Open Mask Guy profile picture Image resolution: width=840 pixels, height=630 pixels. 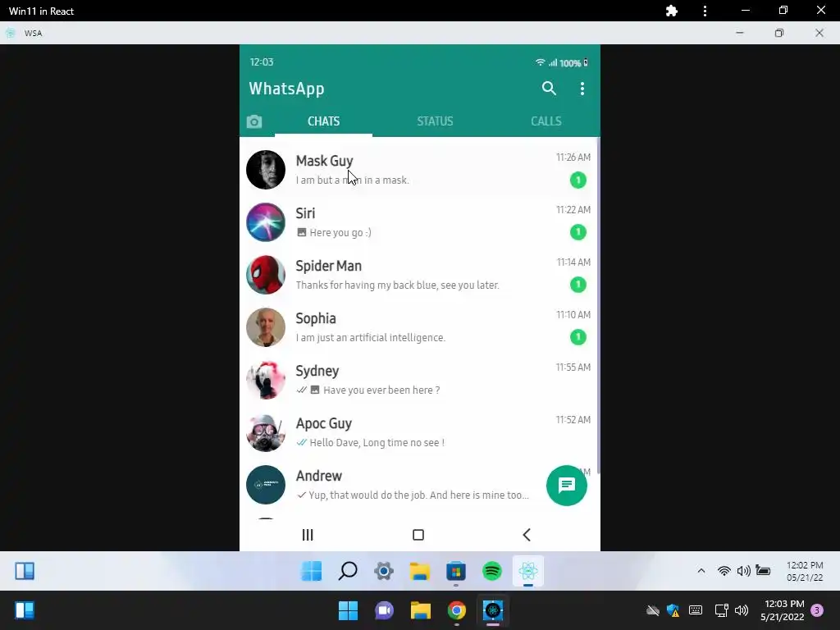pos(266,170)
